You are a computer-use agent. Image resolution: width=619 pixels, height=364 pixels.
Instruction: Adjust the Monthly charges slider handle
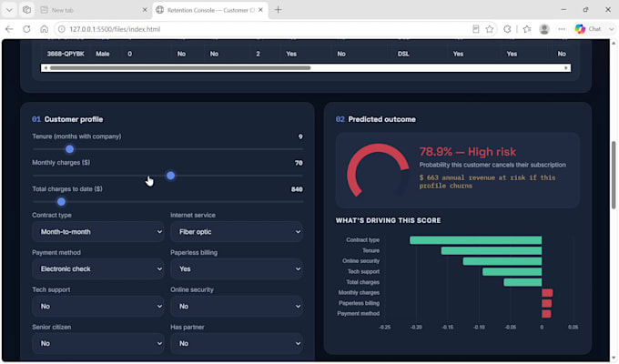coord(170,176)
